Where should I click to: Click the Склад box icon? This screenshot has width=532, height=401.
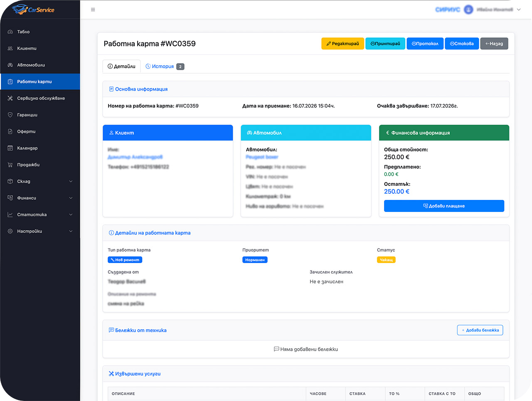pyautogui.click(x=10, y=181)
